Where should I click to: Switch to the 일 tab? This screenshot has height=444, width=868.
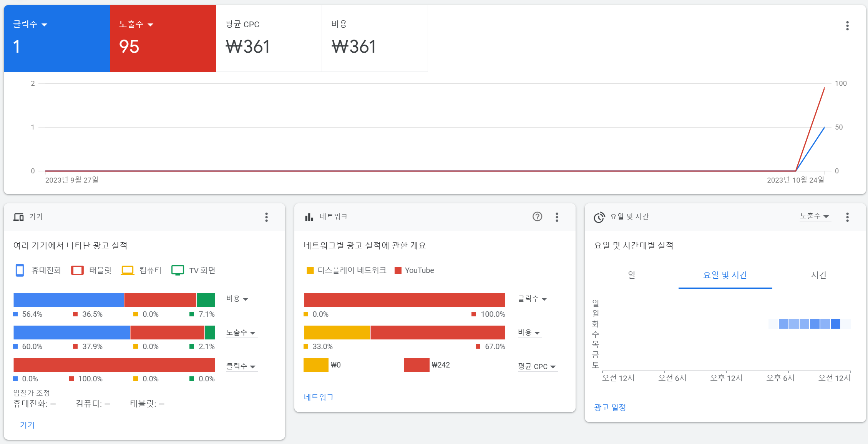(631, 275)
